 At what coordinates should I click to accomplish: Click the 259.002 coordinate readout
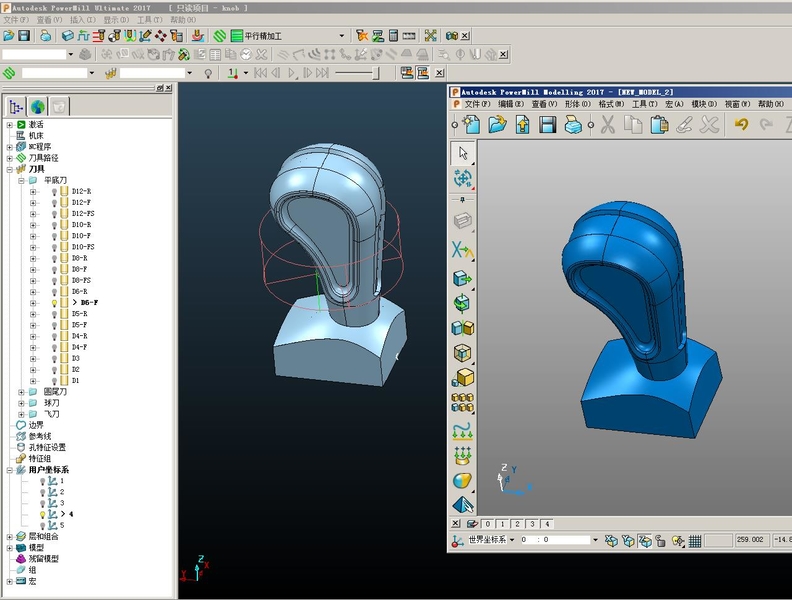751,540
